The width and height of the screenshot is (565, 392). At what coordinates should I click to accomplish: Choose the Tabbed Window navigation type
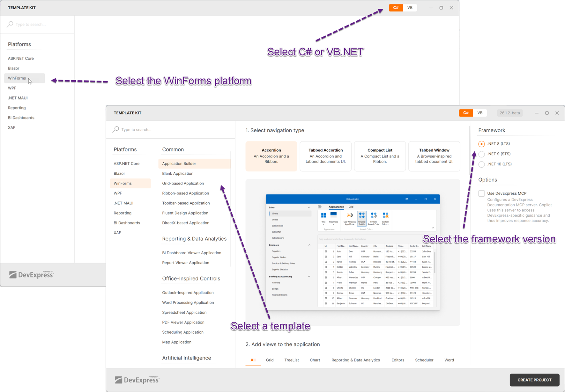pos(434,156)
